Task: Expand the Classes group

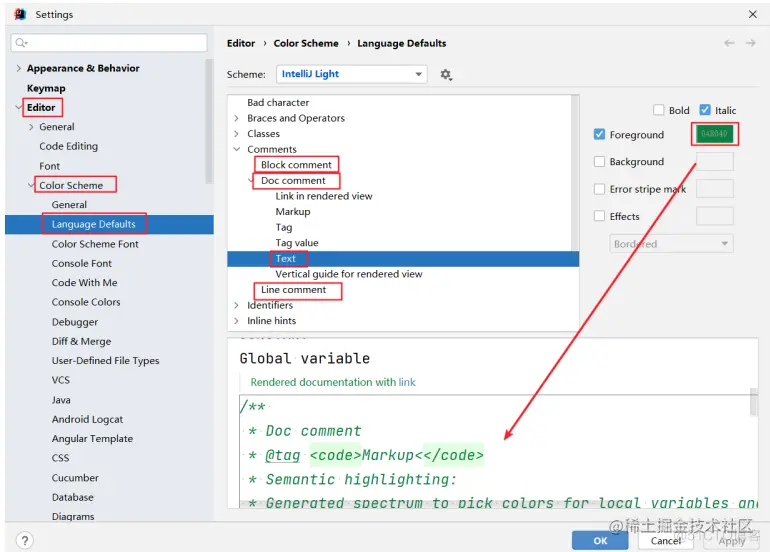Action: [237, 134]
